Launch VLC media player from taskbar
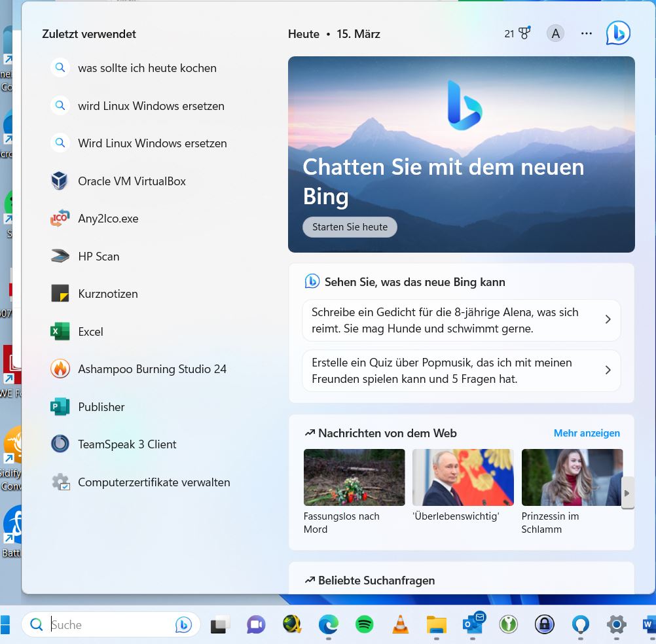656x644 pixels. tap(401, 624)
